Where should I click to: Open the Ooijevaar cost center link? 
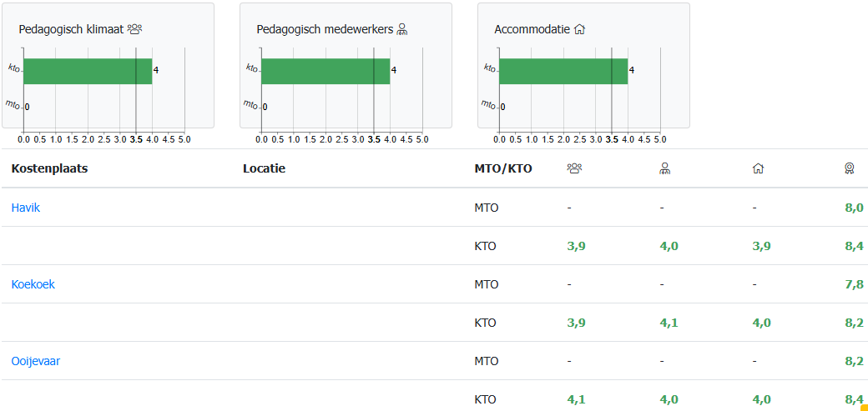(36, 361)
